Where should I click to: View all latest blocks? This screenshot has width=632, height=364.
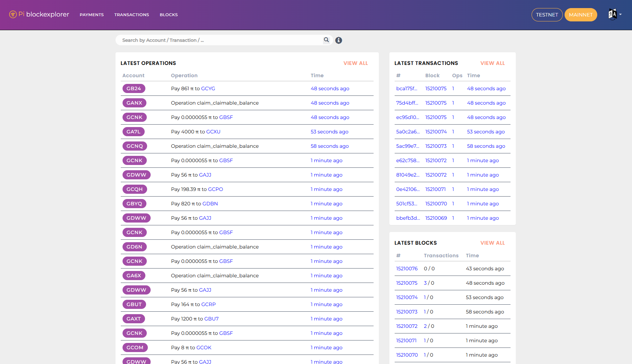coord(492,243)
